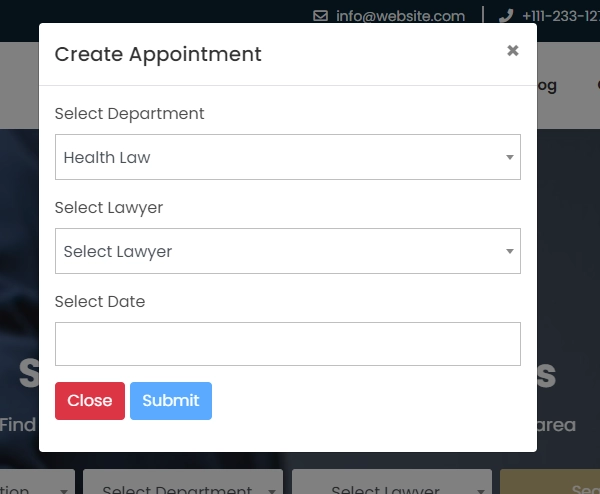This screenshot has height=494, width=600.
Task: Click the partially visible Search button
Action: point(550,482)
